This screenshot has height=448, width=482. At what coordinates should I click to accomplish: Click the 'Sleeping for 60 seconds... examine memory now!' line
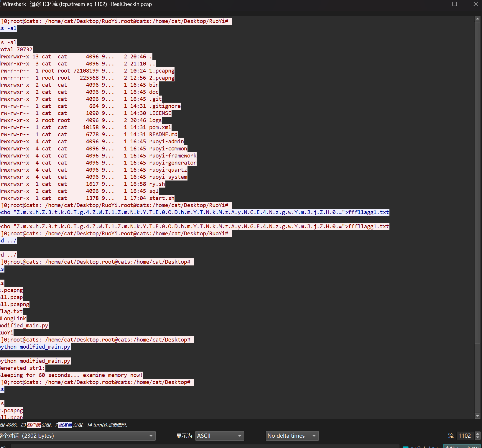[71, 375]
